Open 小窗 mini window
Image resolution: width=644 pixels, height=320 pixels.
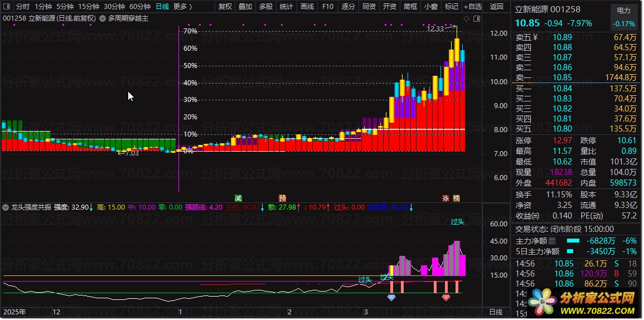(x=431, y=7)
